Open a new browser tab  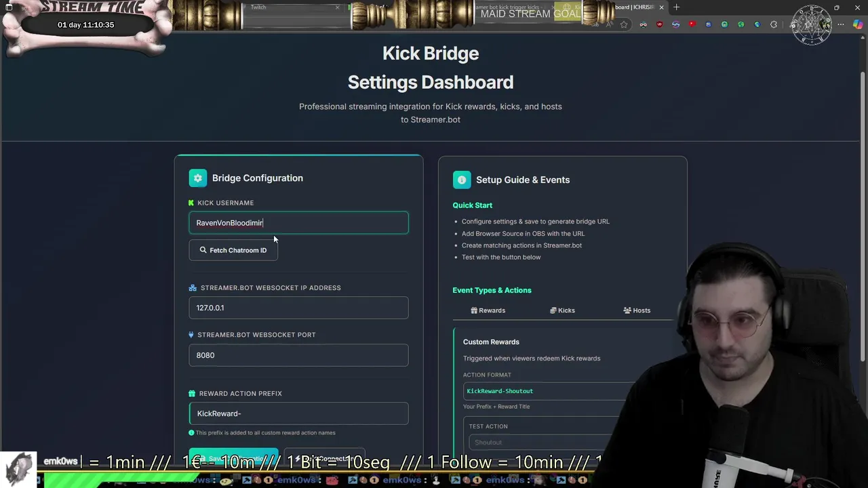coord(676,7)
